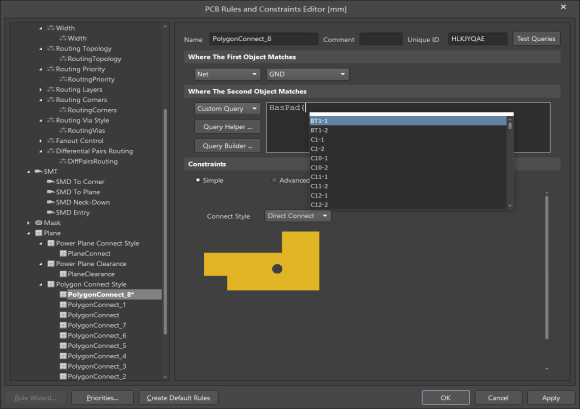Open the GND net selection dropdown
The width and height of the screenshot is (581, 410).
pos(308,74)
